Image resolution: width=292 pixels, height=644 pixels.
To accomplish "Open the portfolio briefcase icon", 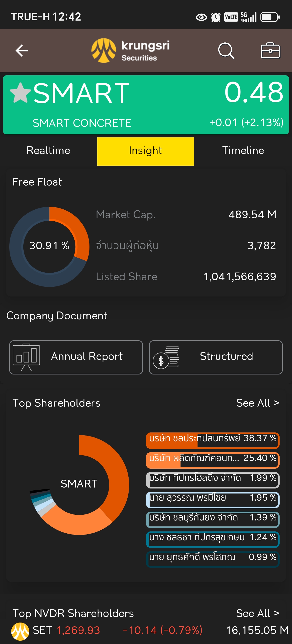I will [x=270, y=51].
